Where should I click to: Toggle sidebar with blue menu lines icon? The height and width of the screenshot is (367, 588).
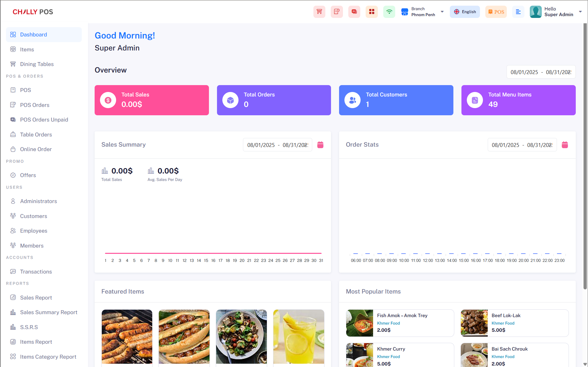pos(518,12)
